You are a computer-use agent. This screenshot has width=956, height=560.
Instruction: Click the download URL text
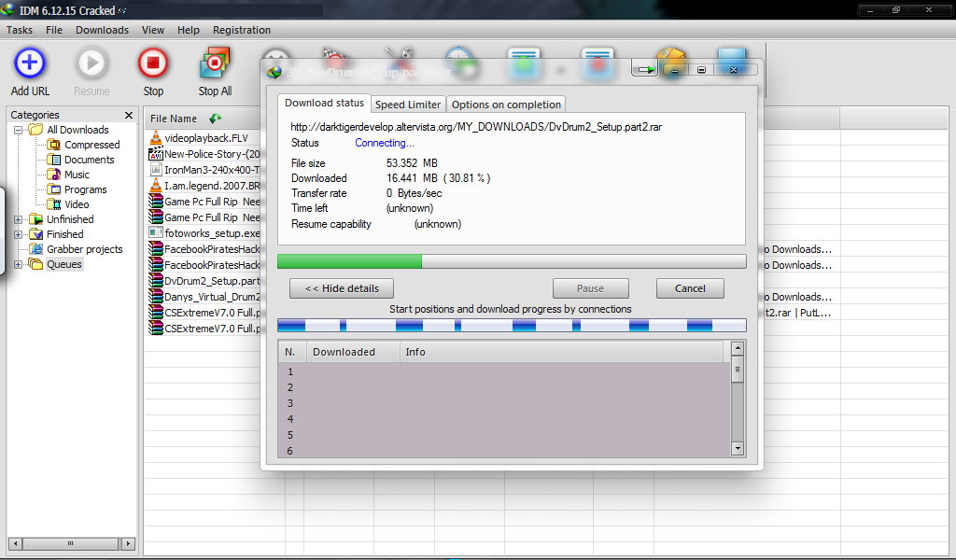[476, 127]
